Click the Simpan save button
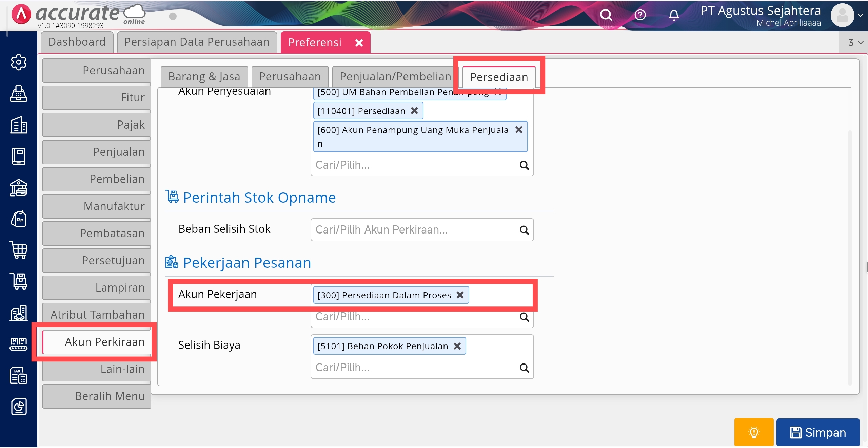This screenshot has height=448, width=868. click(818, 432)
